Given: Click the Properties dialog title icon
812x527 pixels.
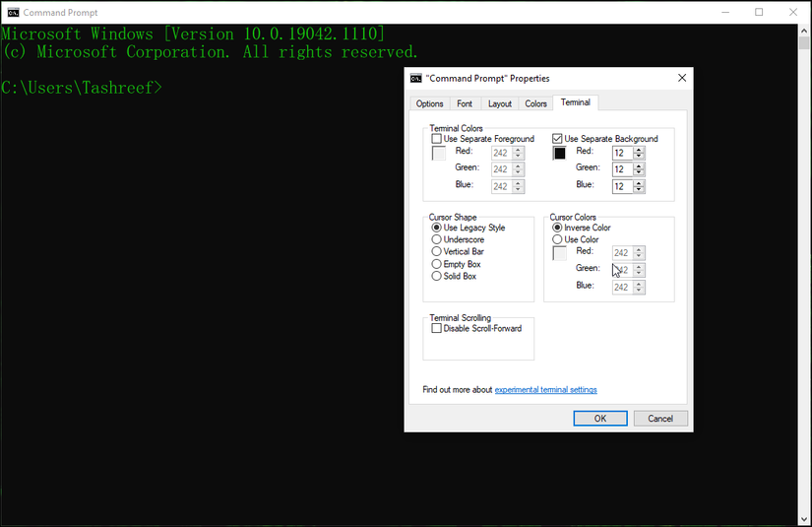Looking at the screenshot, I should [x=415, y=78].
